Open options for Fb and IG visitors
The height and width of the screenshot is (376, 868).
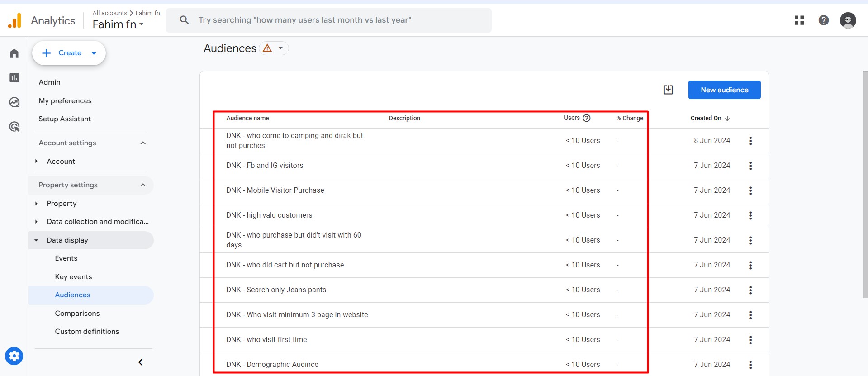(750, 166)
